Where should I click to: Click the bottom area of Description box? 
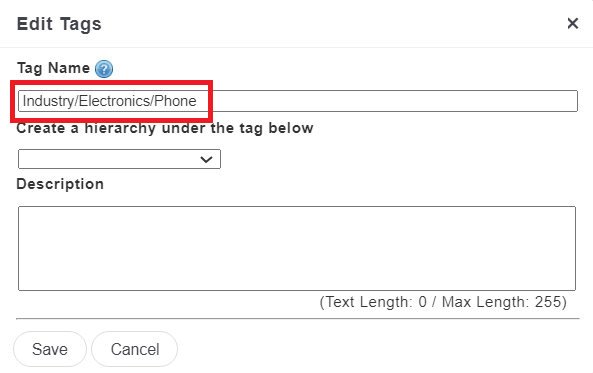pos(297,280)
